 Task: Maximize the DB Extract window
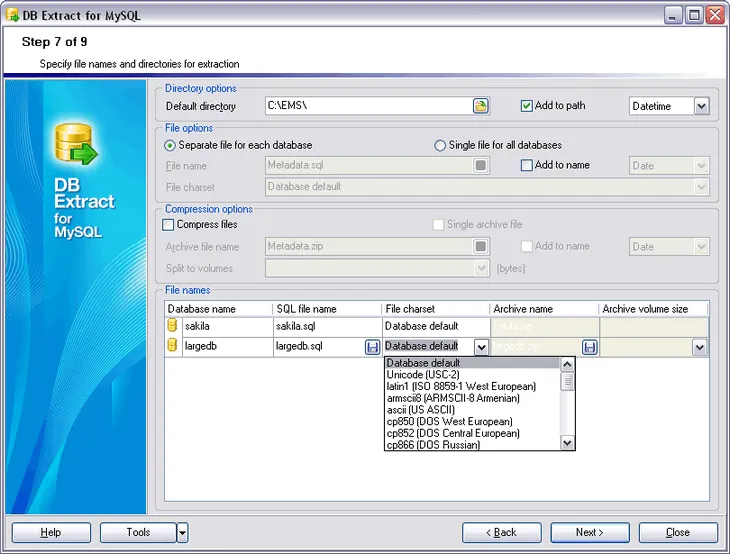click(694, 15)
